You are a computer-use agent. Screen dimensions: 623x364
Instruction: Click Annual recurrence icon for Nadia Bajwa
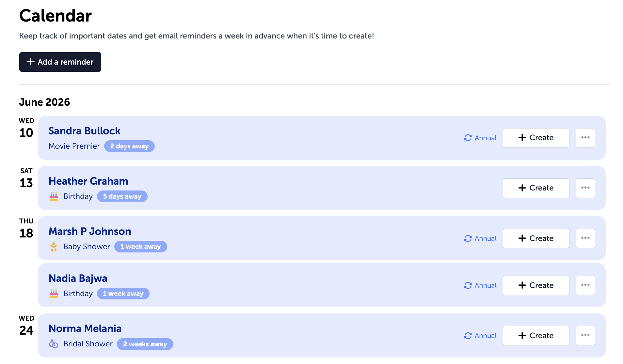pyautogui.click(x=468, y=285)
